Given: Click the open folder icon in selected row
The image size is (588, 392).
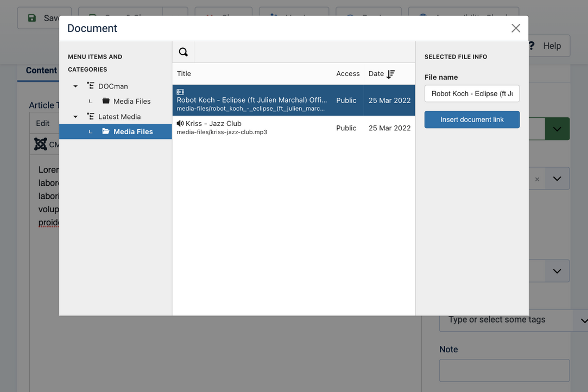Looking at the screenshot, I should (x=106, y=131).
